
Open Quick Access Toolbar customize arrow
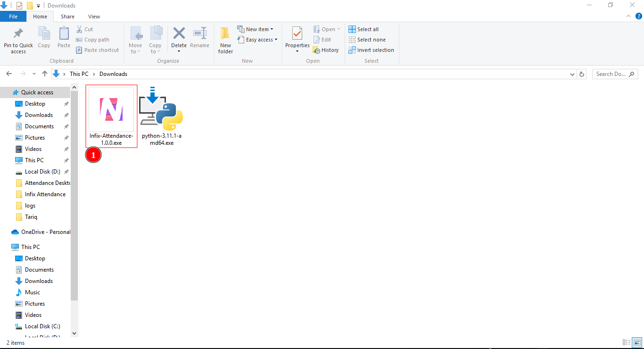(38, 6)
